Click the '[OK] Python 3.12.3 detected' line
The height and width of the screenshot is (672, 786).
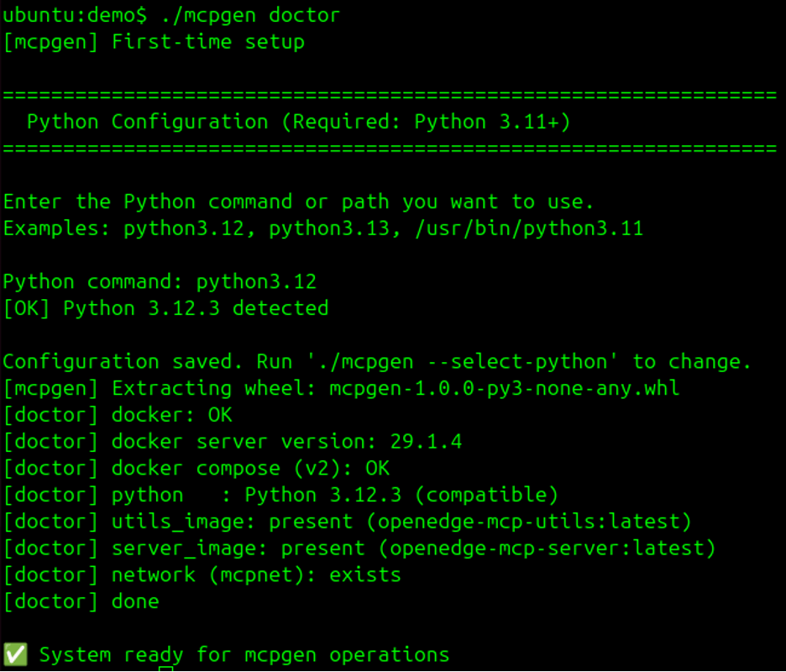click(x=165, y=308)
